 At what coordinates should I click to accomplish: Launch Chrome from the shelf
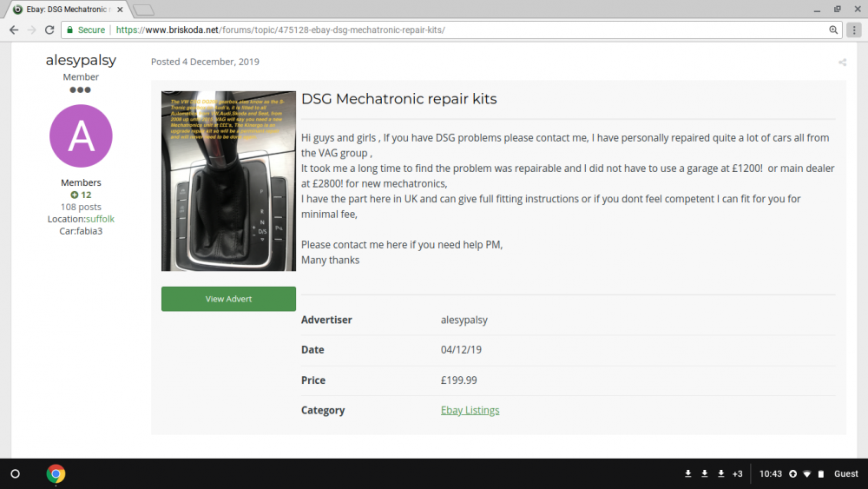tap(56, 473)
